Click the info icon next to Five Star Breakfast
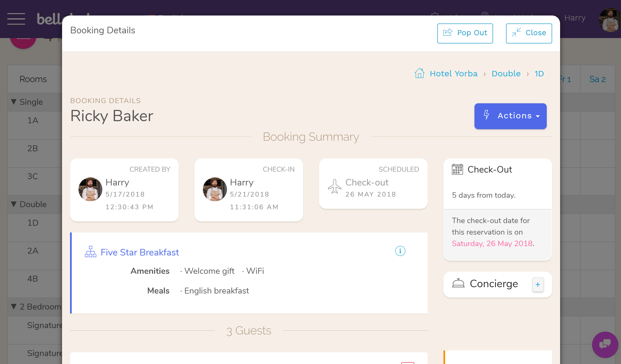The image size is (621, 364). click(x=399, y=251)
